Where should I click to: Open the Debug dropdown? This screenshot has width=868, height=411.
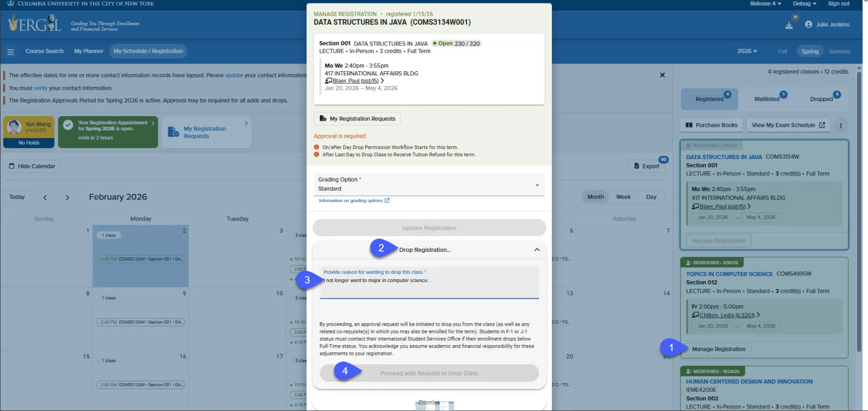[804, 3]
